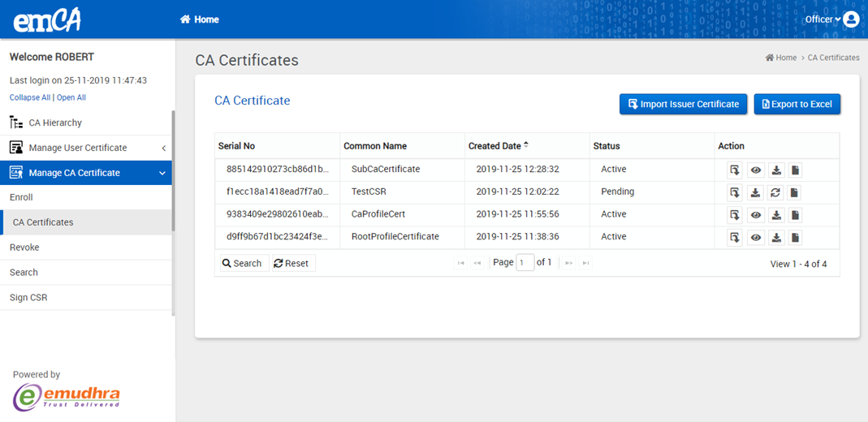The width and height of the screenshot is (868, 422).
Task: View SubCaCertificate details with the eye icon
Action: 755,170
